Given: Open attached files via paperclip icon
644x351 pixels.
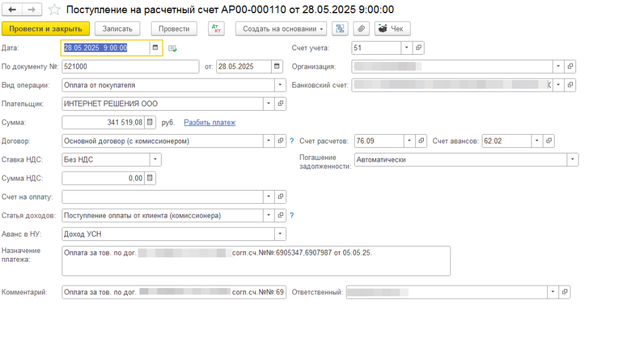Looking at the screenshot, I should 361,28.
